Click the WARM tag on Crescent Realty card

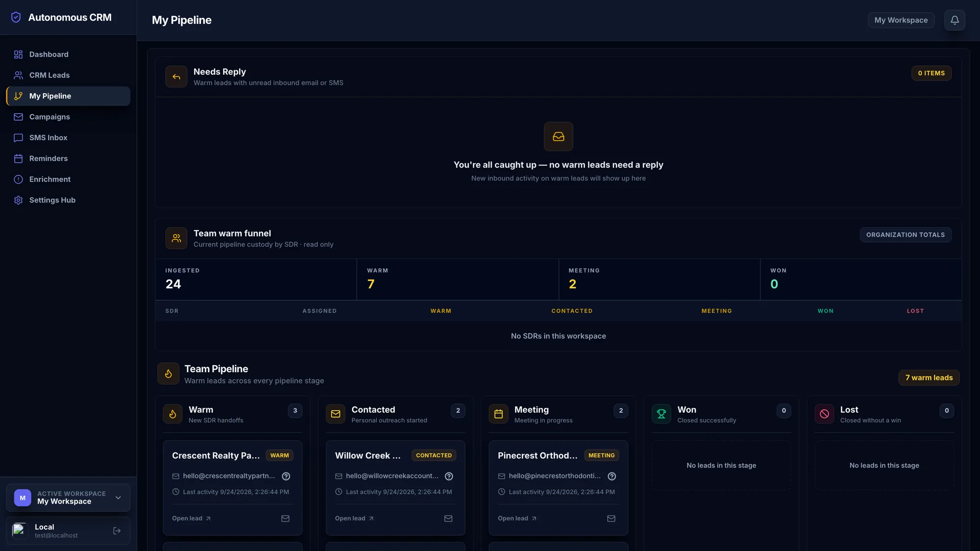click(x=280, y=455)
